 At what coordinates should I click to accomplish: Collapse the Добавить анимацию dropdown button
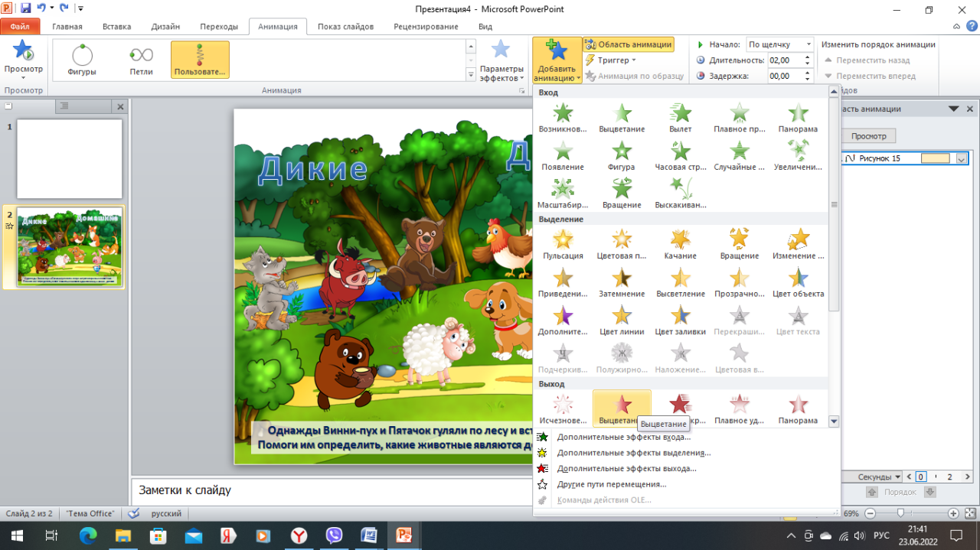click(557, 60)
